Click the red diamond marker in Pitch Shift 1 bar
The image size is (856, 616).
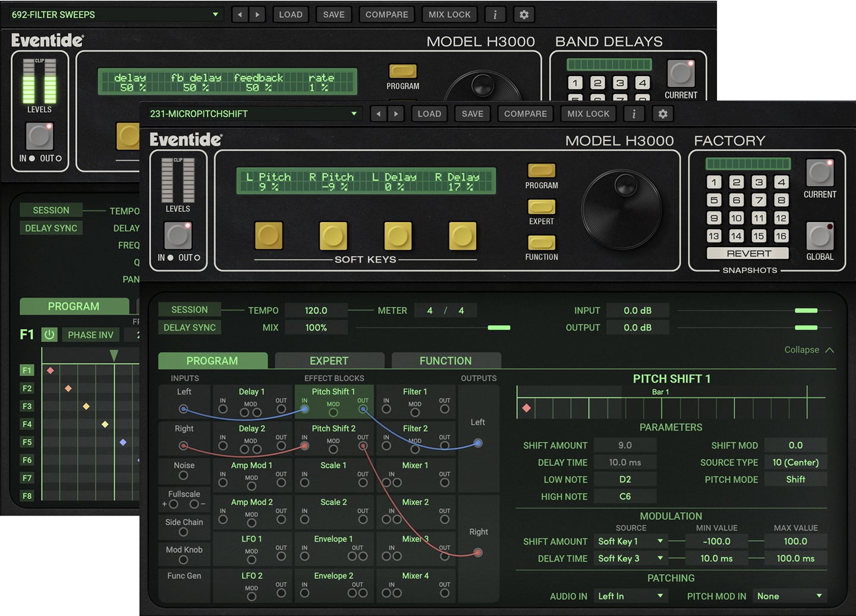tap(526, 408)
